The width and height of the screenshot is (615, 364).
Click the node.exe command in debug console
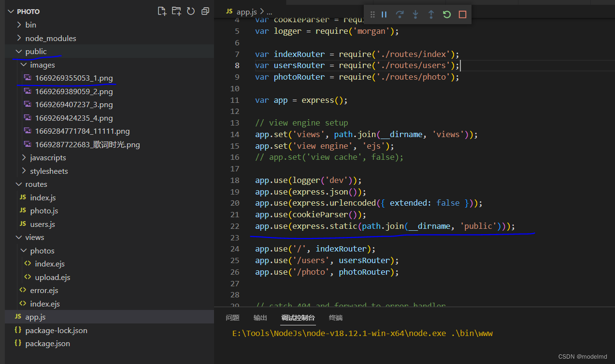click(362, 334)
